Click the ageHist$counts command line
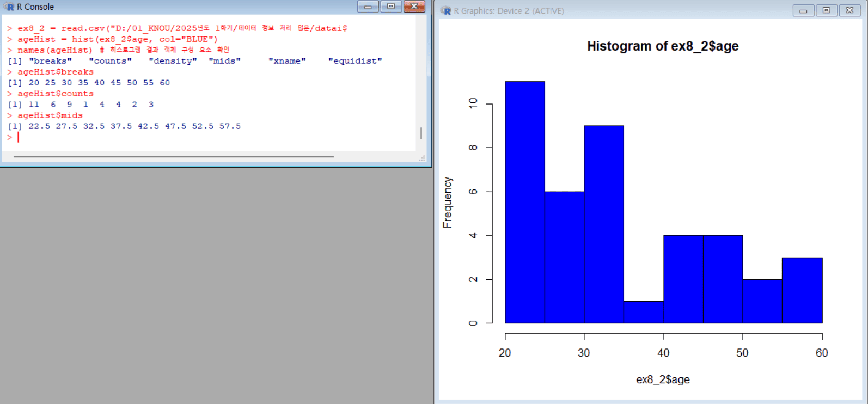Viewport: 868px width, 404px height. tap(55, 94)
